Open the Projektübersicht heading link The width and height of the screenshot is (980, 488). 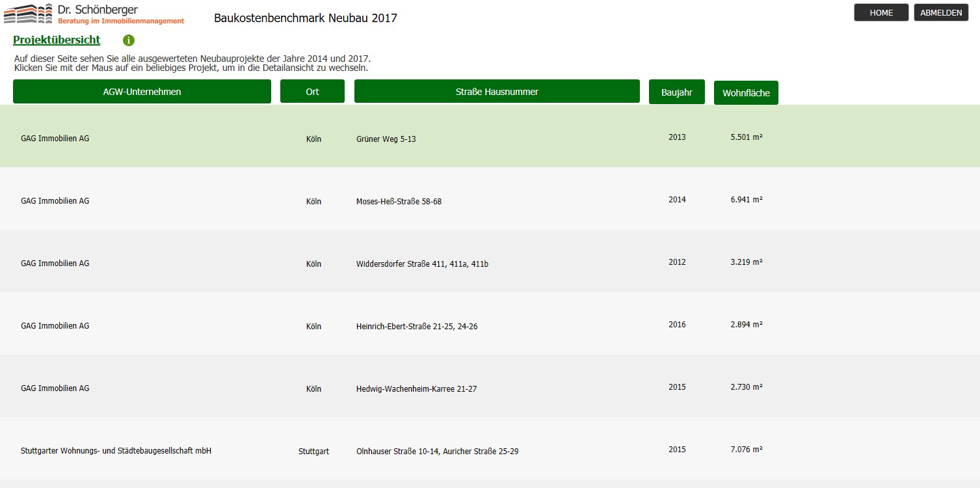click(57, 40)
